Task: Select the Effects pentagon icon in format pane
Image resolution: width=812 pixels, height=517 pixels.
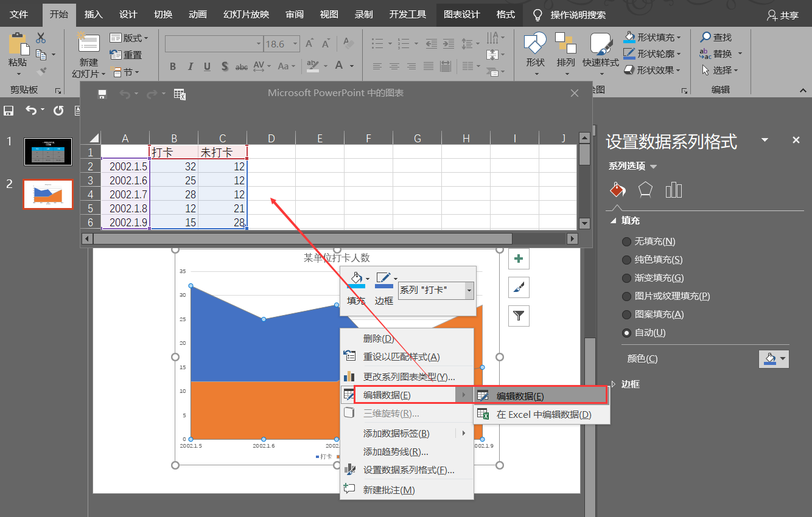Action: pos(645,190)
